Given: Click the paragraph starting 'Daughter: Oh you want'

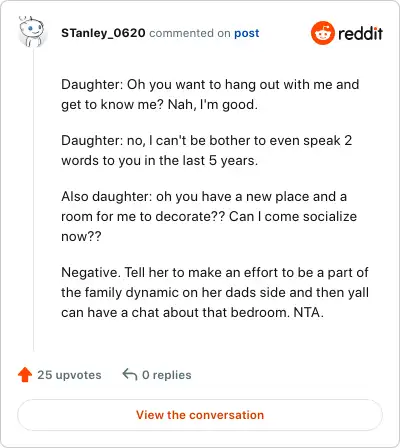Looking at the screenshot, I should click(x=210, y=95).
